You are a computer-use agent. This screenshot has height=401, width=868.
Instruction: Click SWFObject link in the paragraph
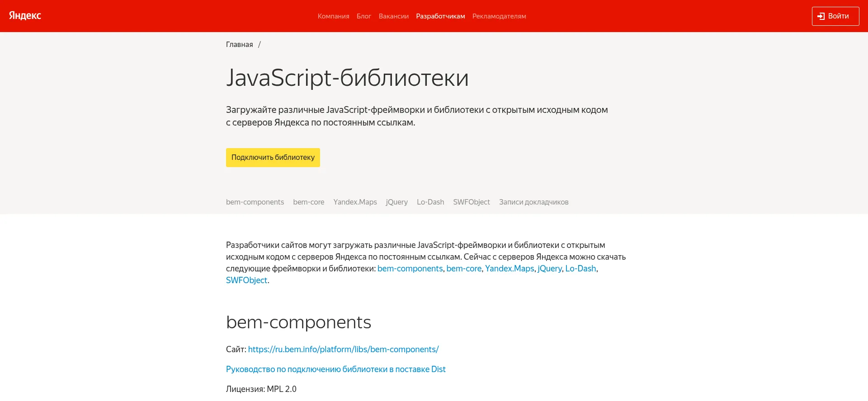tap(247, 280)
